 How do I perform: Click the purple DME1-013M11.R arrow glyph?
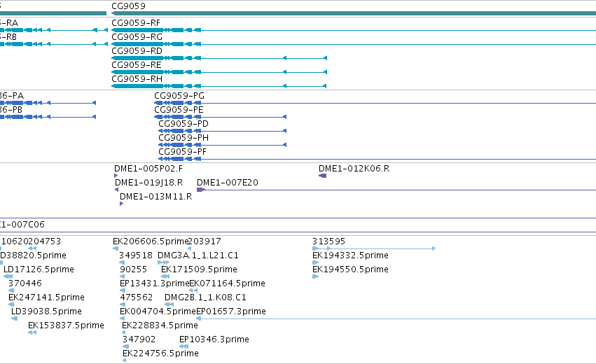121,204
